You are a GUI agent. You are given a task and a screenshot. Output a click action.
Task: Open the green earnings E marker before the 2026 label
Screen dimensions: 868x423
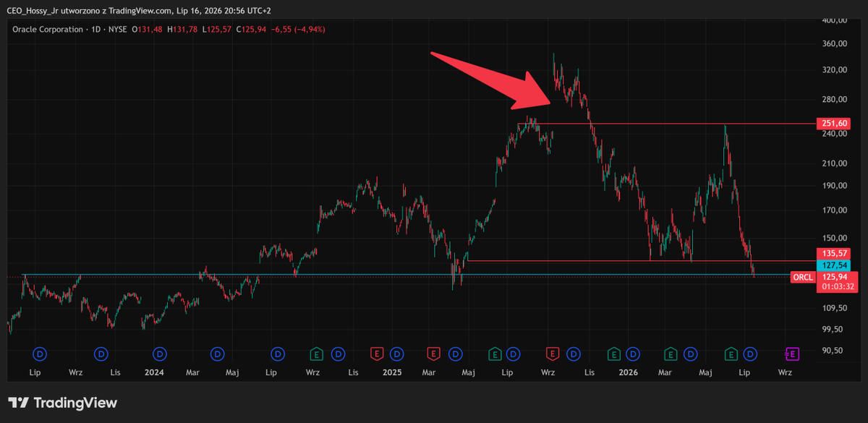tap(613, 354)
